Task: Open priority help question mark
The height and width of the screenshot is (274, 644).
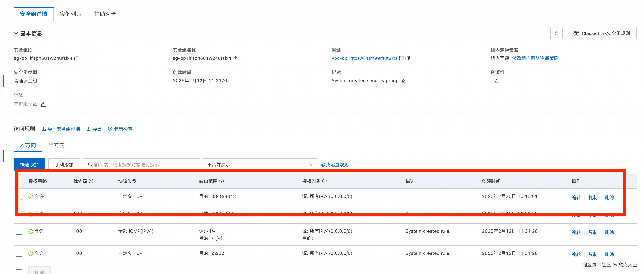Action: [91, 181]
